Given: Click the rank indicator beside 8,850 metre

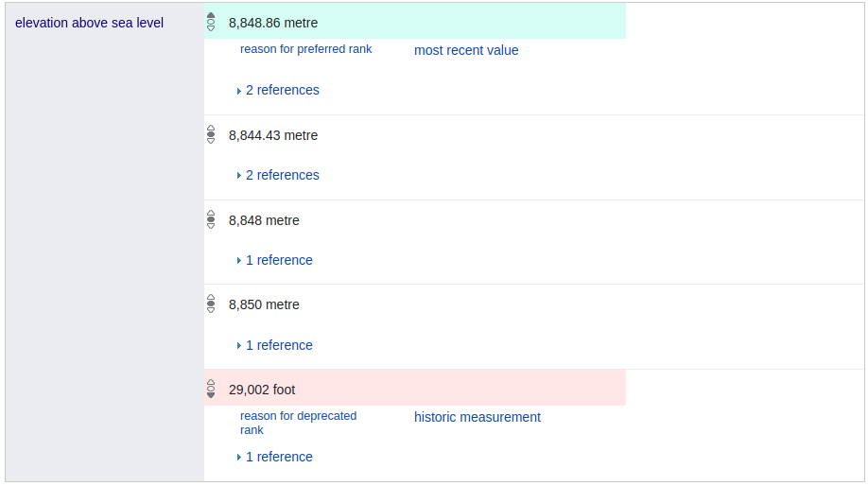Looking at the screenshot, I should [x=211, y=304].
